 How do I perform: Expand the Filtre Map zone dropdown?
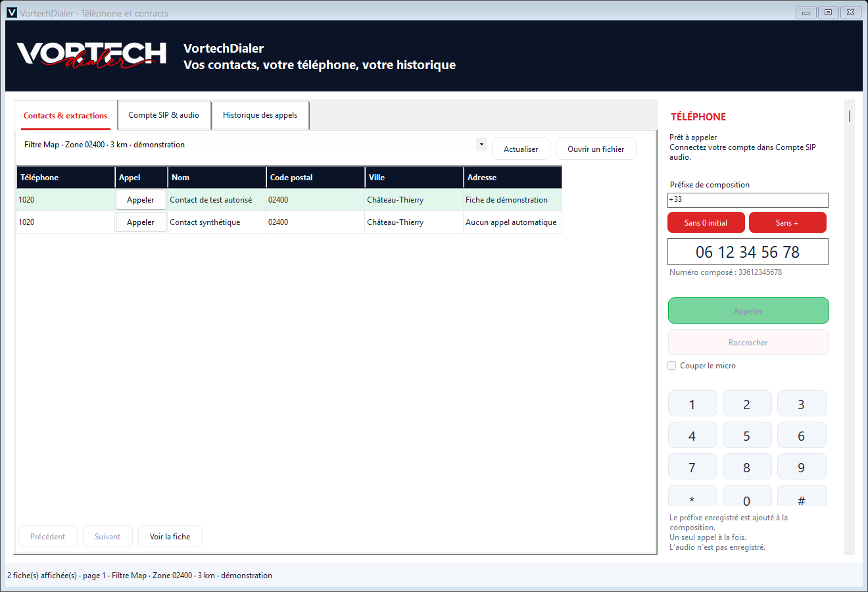(x=482, y=145)
